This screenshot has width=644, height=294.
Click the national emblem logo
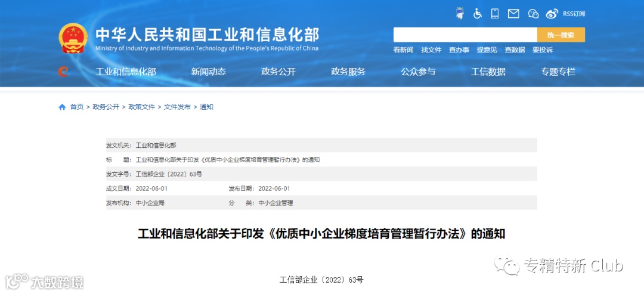click(x=73, y=39)
